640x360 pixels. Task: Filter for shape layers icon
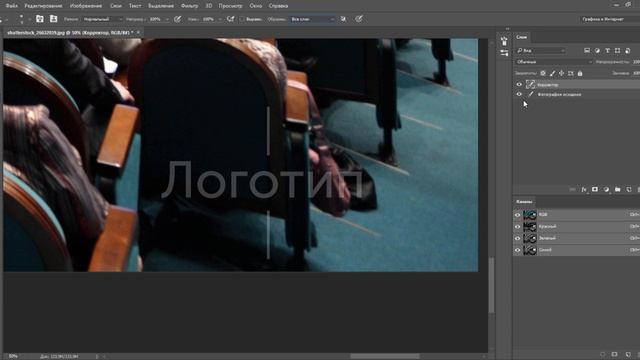pos(618,51)
